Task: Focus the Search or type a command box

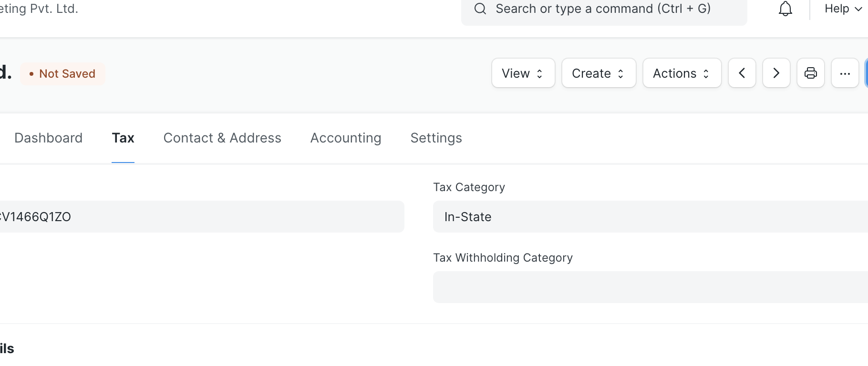Action: [604, 9]
